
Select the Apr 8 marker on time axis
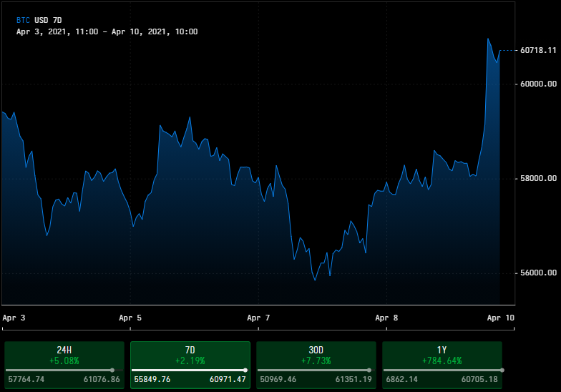pos(386,318)
